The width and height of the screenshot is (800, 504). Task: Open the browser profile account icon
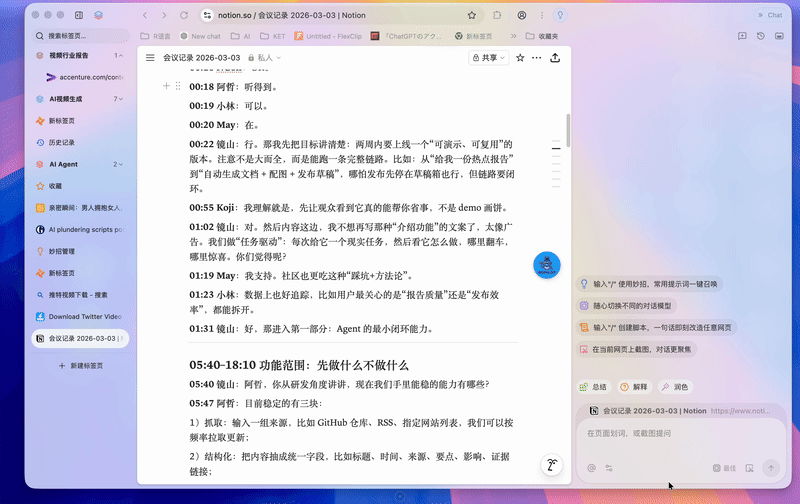click(522, 15)
